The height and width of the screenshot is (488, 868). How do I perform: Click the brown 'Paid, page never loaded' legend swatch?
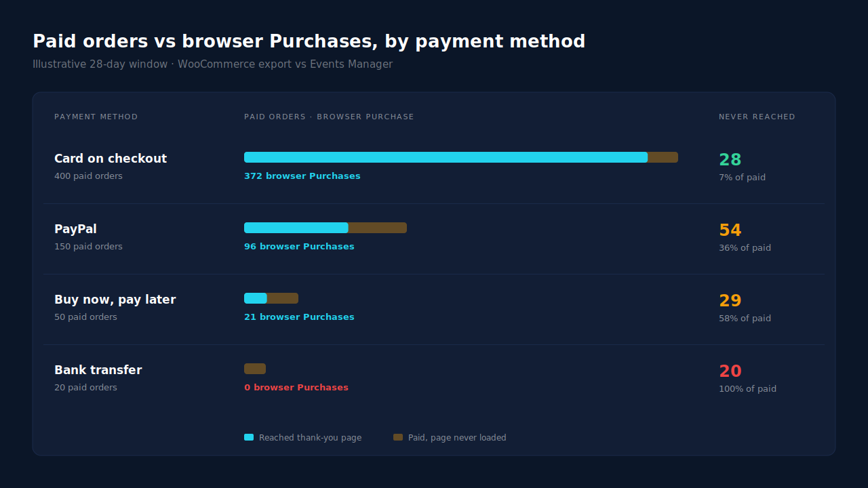(398, 437)
